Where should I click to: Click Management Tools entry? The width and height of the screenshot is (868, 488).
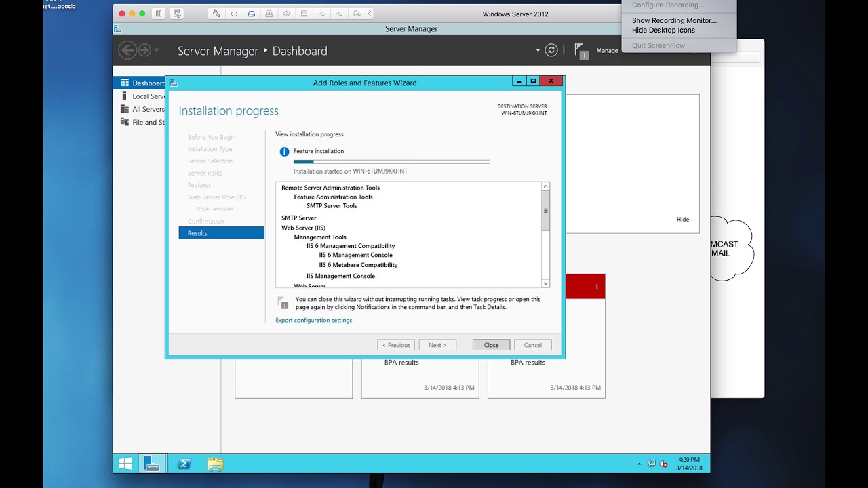[320, 237]
